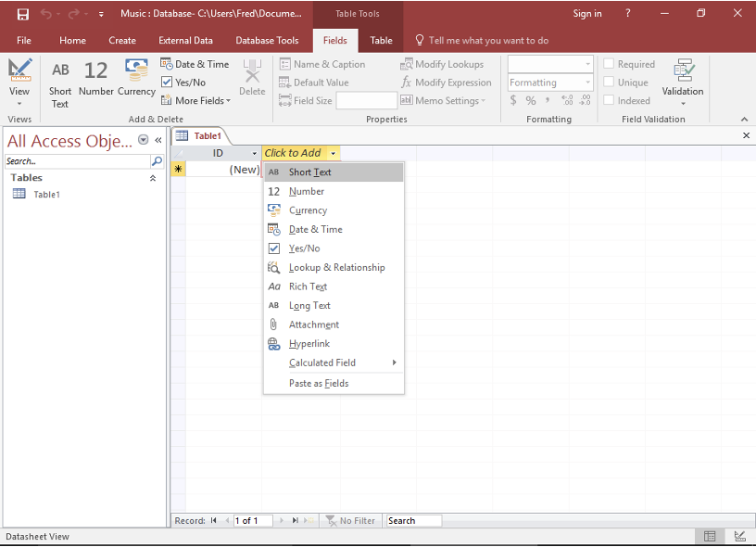Click the Sign in link
Viewport: 756px width, 547px height.
coord(586,14)
